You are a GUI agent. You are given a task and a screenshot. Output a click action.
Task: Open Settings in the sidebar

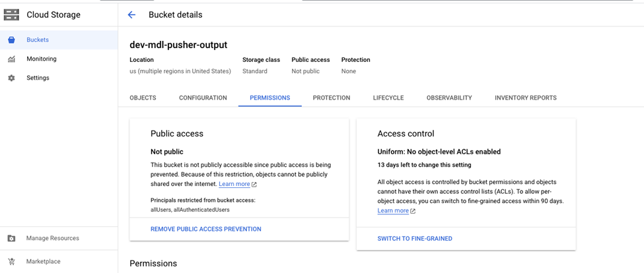(59, 78)
